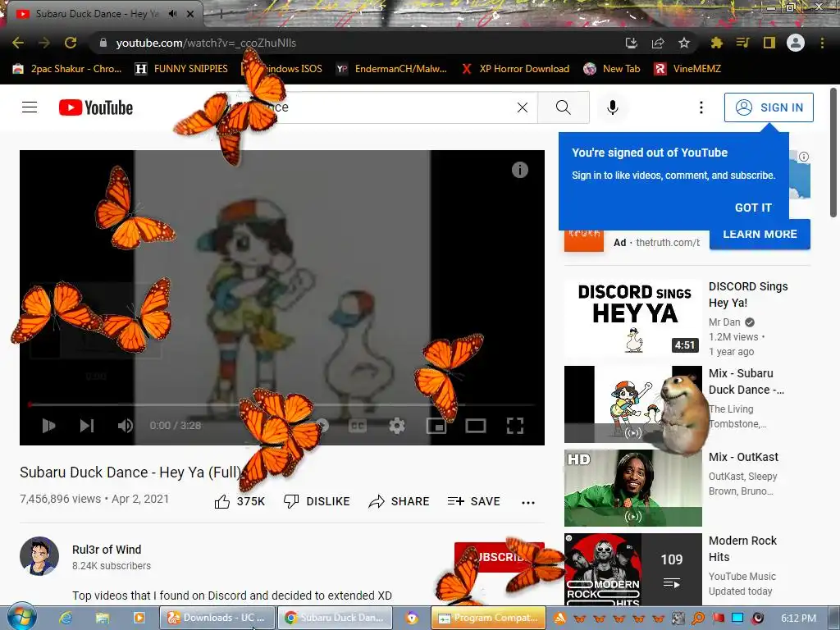The image size is (840, 630).
Task: Open the XP Horror Download bookmark
Action: [515, 69]
